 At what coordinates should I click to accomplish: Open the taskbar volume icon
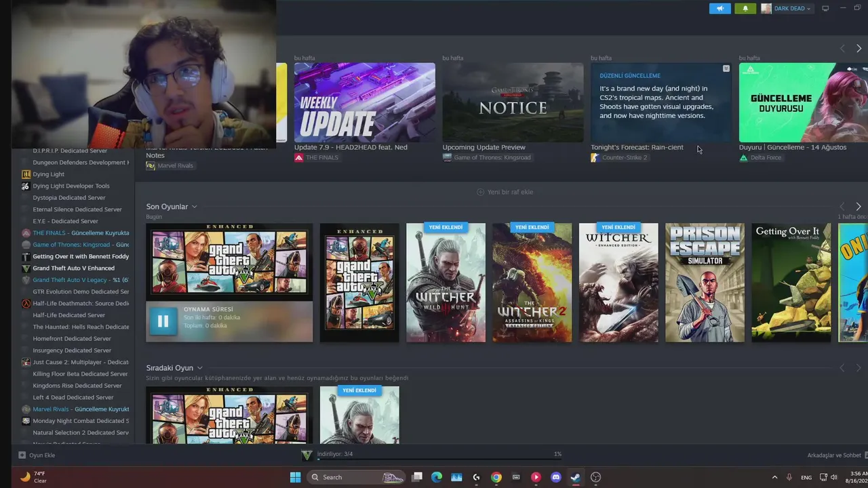click(x=834, y=477)
